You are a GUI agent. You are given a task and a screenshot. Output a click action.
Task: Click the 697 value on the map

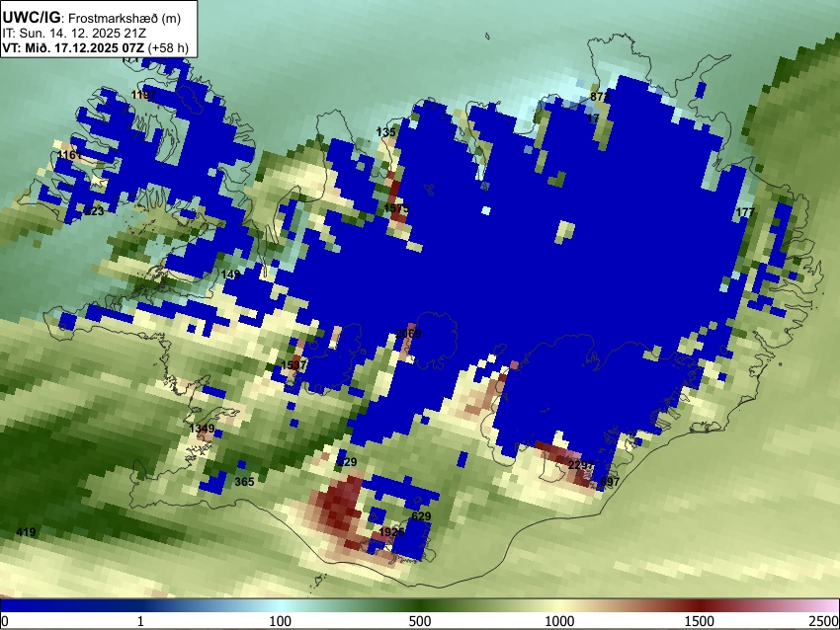click(x=610, y=482)
